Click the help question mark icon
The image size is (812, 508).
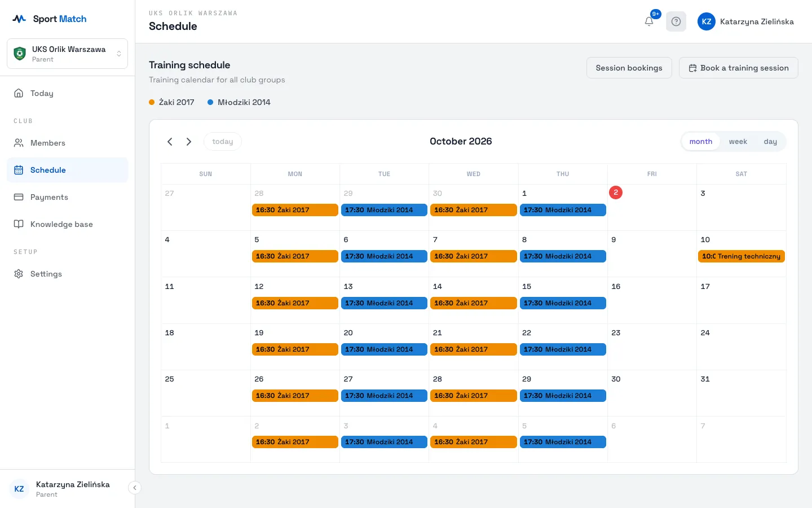pyautogui.click(x=676, y=21)
